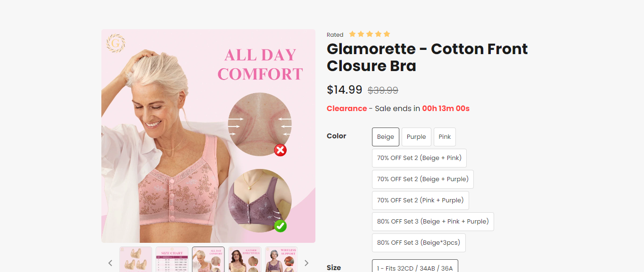This screenshot has width=644, height=272.
Task: Click the fifth gold rating star
Action: coord(387,33)
